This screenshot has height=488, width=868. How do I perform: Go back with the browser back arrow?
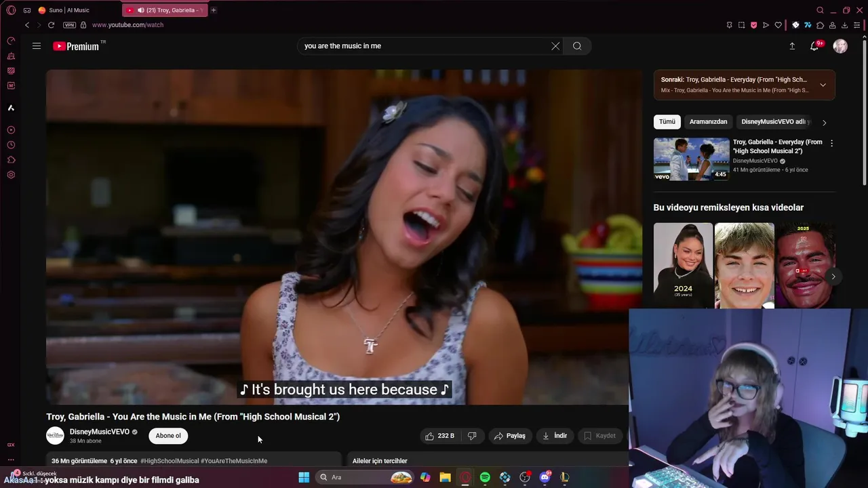coord(27,25)
